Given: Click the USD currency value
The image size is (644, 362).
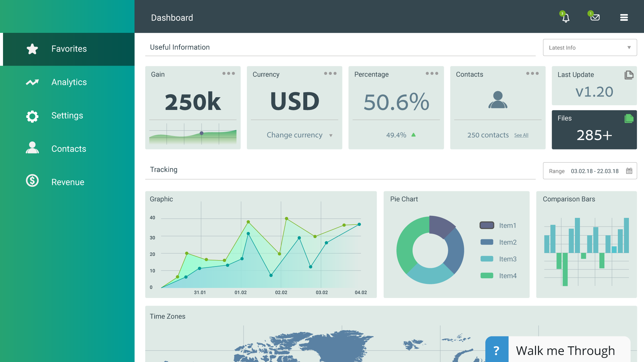Looking at the screenshot, I should [x=294, y=101].
